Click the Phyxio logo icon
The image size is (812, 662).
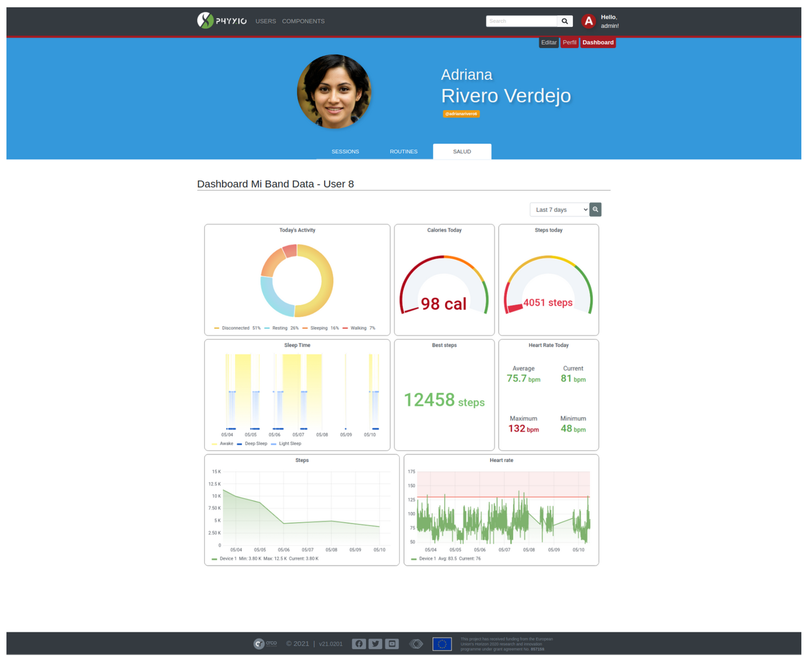[205, 20]
